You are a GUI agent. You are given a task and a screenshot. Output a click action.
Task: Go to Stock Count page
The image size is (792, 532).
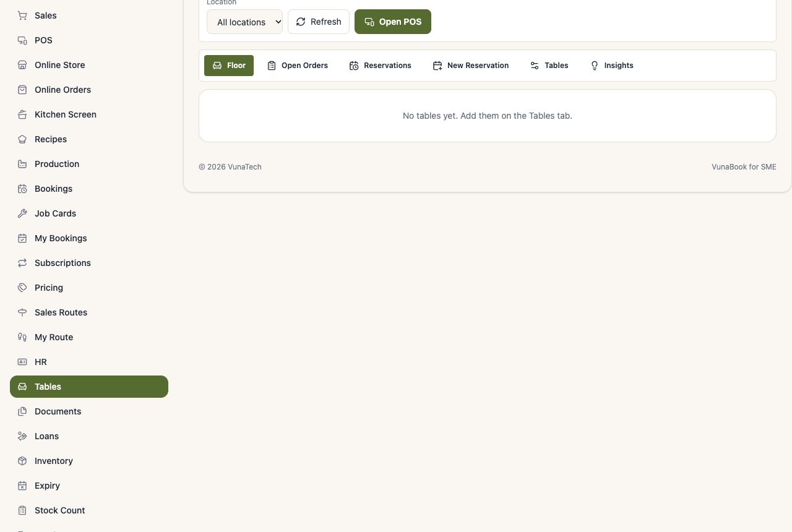click(x=89, y=510)
